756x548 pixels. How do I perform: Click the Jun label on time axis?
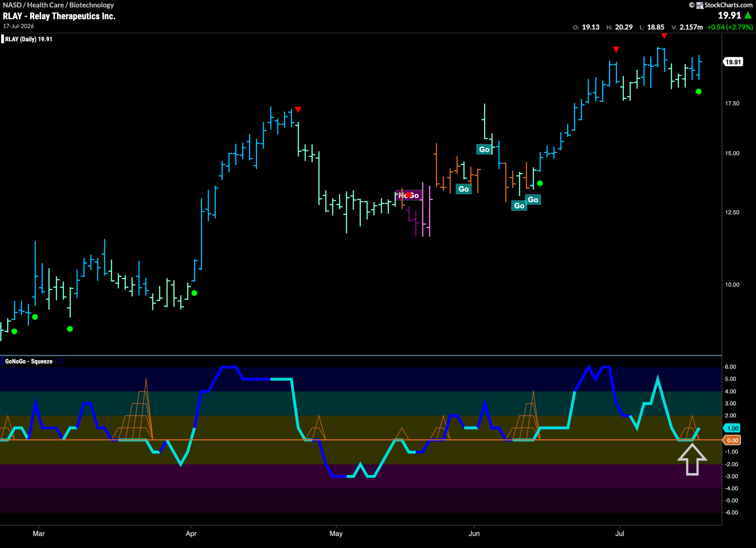pos(474,533)
